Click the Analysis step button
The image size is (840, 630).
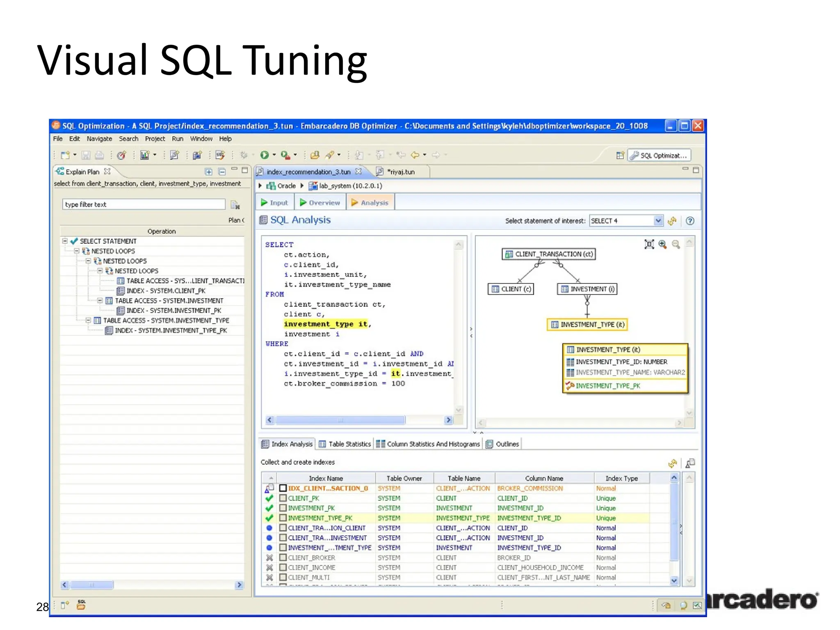pyautogui.click(x=370, y=203)
